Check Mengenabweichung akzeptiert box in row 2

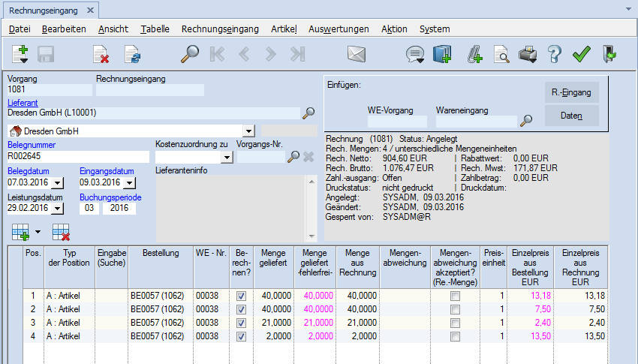[455, 309]
